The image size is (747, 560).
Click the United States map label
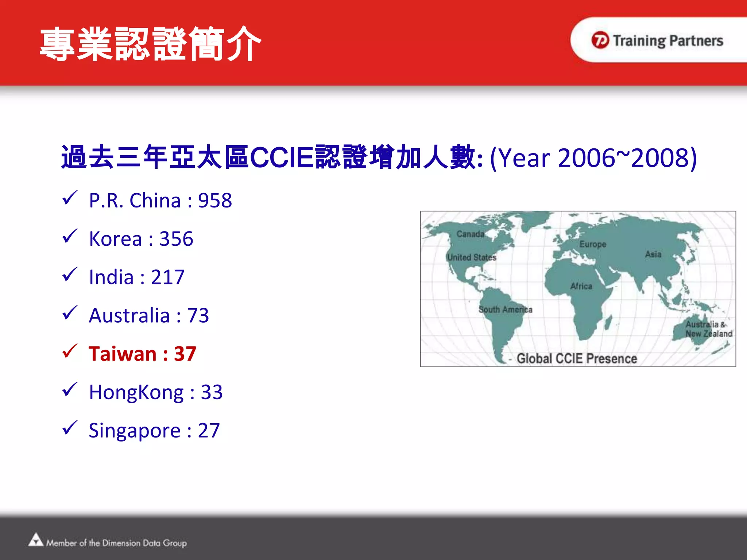472,257
